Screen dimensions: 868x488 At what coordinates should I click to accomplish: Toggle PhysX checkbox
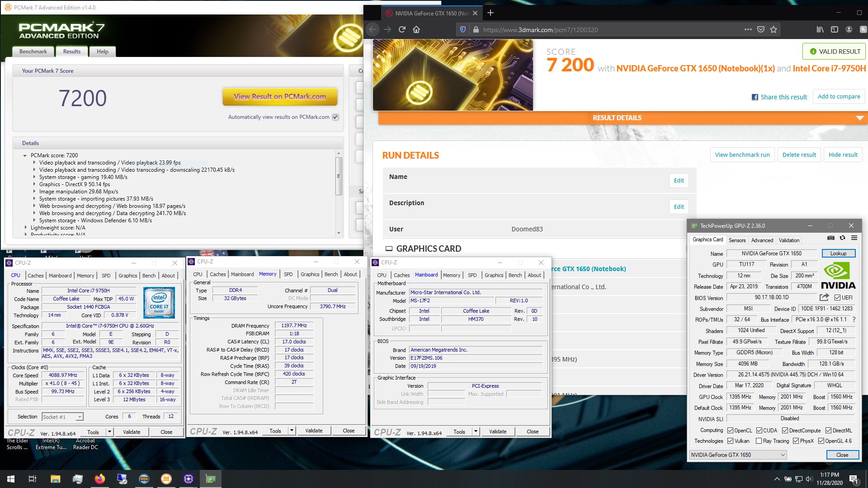pyautogui.click(x=796, y=441)
